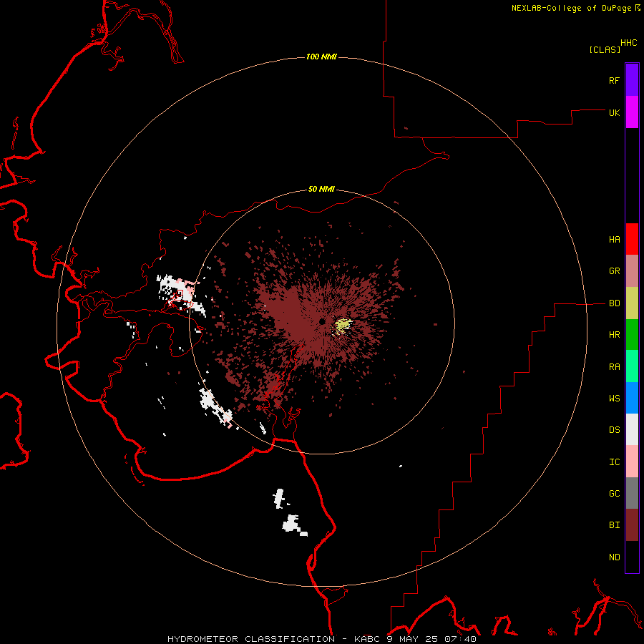The width and height of the screenshot is (644, 644).
Task: Click the NEXLAB-College of DuPage credit
Action: point(571,8)
